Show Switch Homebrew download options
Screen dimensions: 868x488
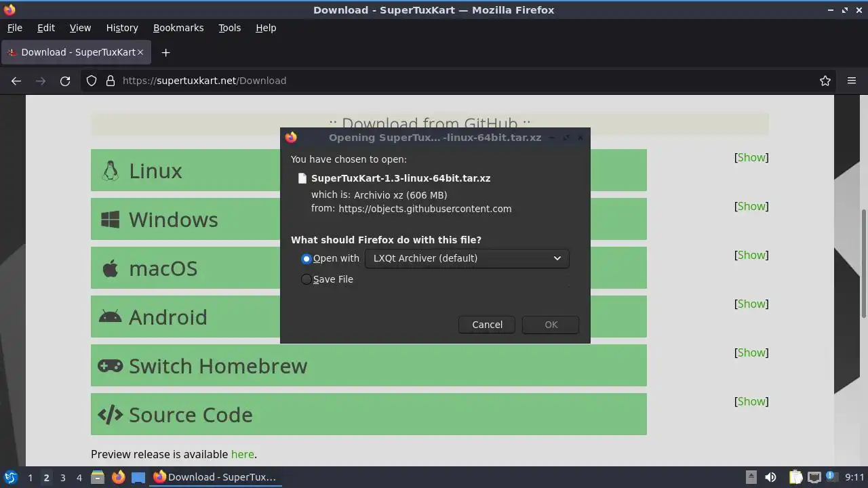click(751, 352)
